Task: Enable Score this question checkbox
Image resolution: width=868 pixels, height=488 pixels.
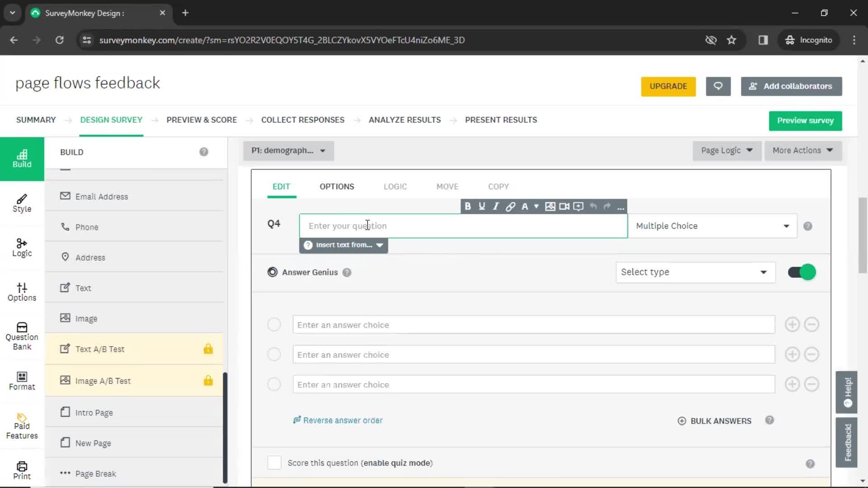Action: pos(274,462)
